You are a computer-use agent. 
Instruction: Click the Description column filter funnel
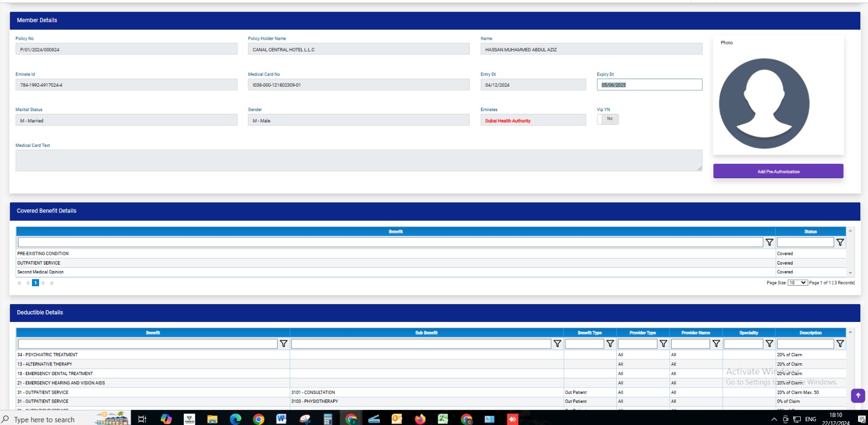click(840, 344)
